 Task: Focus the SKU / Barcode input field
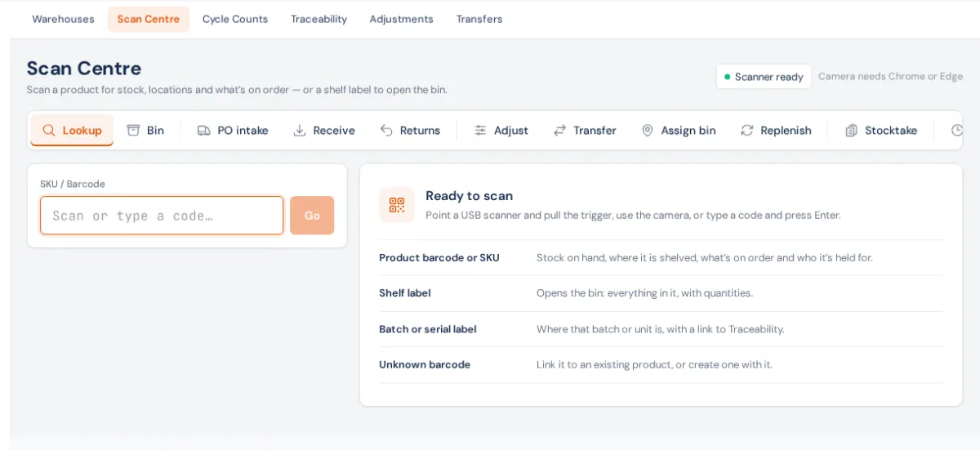(162, 216)
